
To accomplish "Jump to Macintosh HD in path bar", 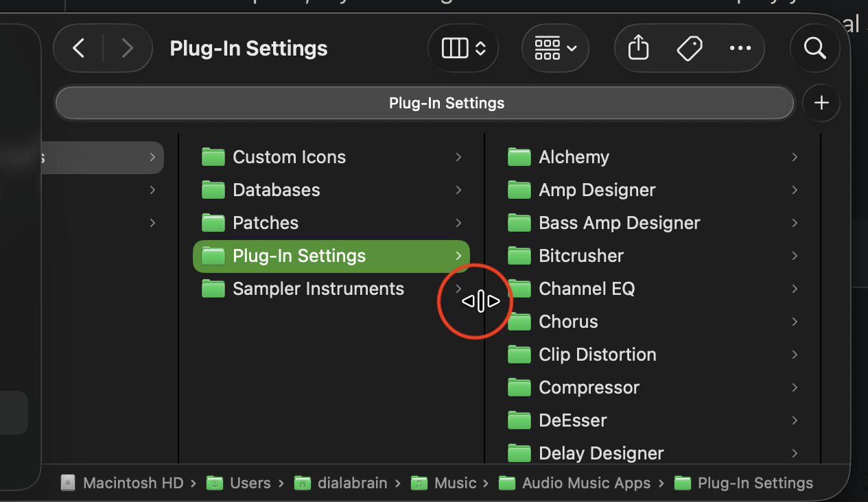I will point(132,483).
